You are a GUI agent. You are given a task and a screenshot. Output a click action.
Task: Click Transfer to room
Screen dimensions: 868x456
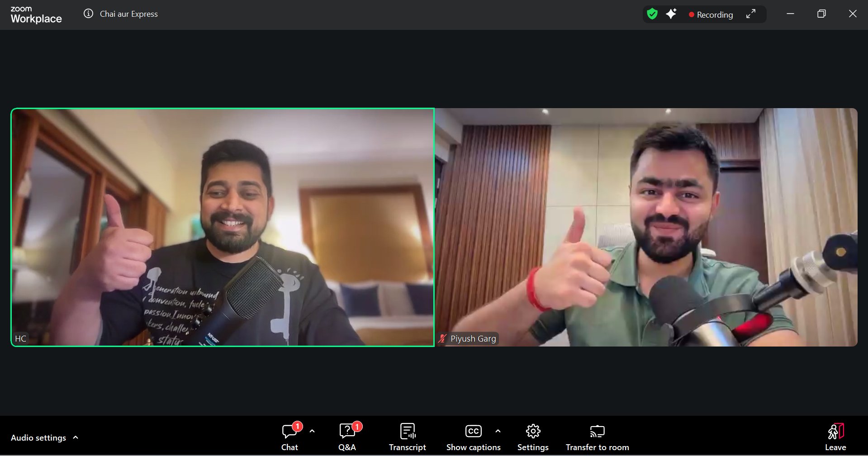click(597, 437)
